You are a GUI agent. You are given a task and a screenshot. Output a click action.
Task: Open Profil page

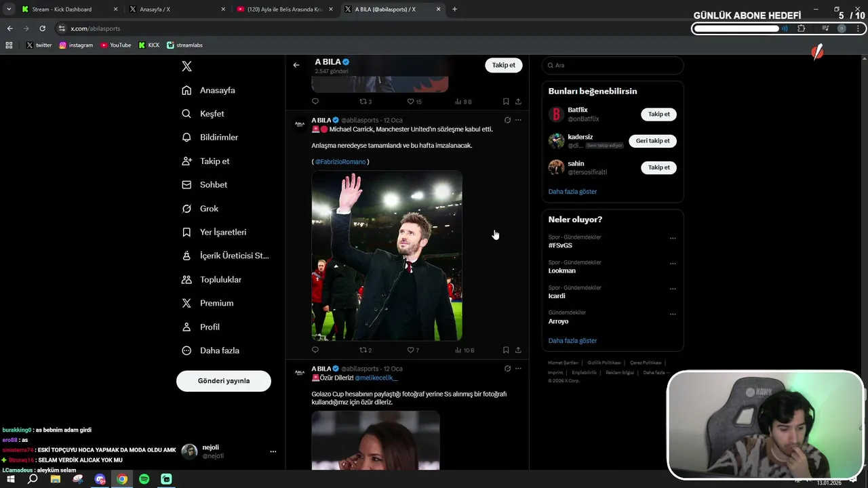click(x=200, y=327)
